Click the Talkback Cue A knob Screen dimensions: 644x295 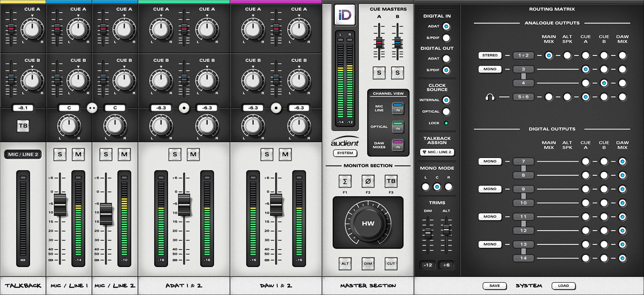[x=32, y=29]
